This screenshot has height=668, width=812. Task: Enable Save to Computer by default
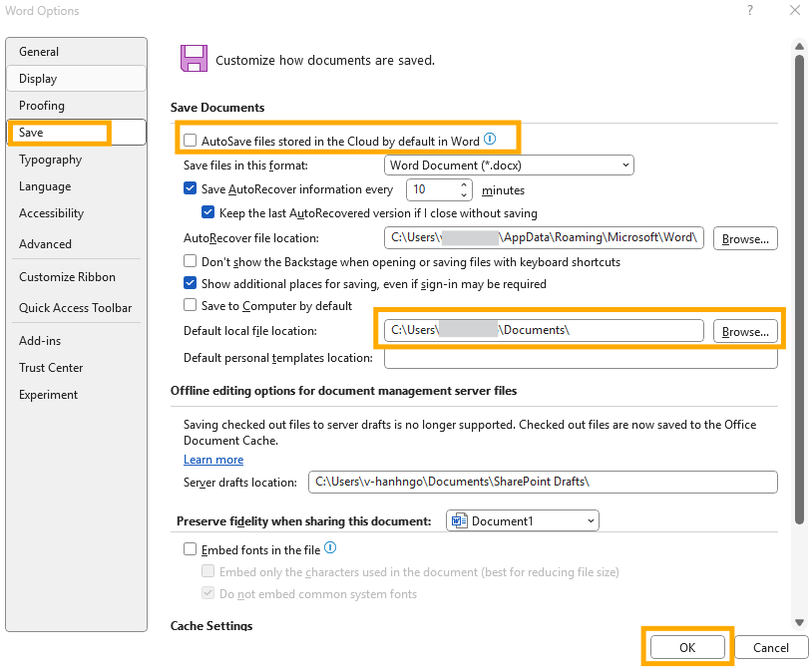click(191, 305)
